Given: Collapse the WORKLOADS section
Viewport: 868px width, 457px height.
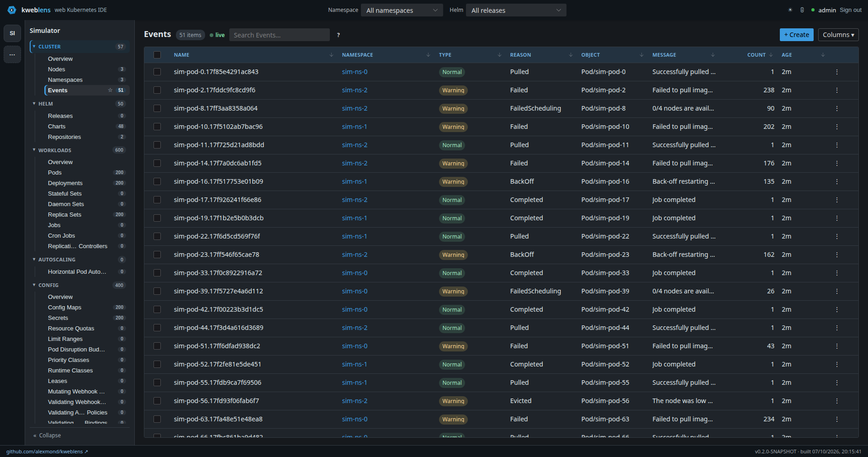Looking at the screenshot, I should pos(80,150).
